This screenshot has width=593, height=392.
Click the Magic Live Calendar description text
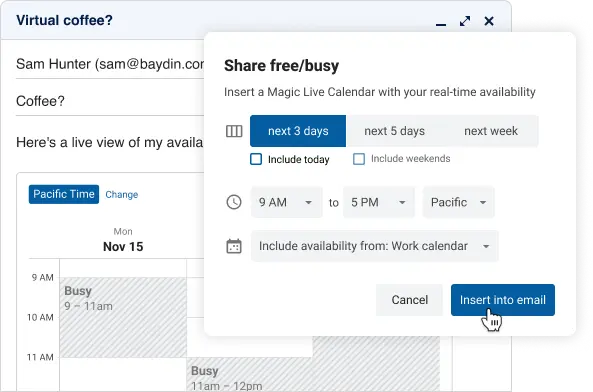click(x=380, y=92)
